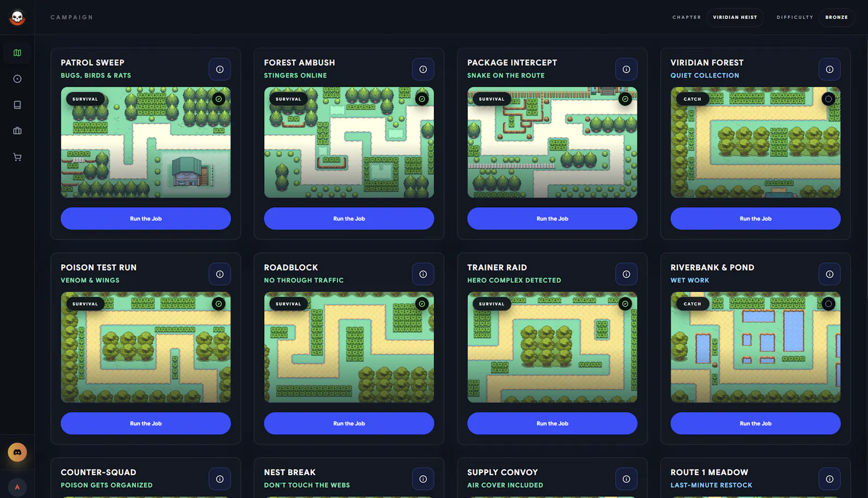Screen dimensions: 868x498
Task: Open the Campaign map icon in the sidebar
Action: [x=17, y=53]
